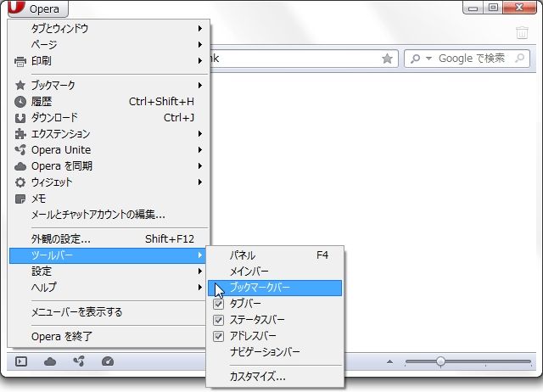
Task: Click the printer icon beside 印刷
Action: click(x=20, y=61)
